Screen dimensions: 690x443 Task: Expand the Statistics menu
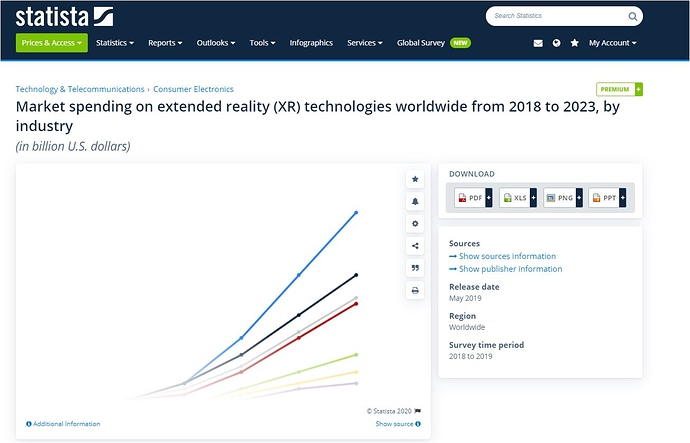pos(115,43)
